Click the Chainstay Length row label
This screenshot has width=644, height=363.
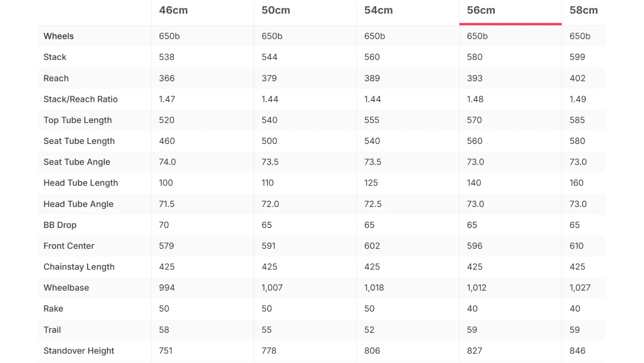point(79,267)
